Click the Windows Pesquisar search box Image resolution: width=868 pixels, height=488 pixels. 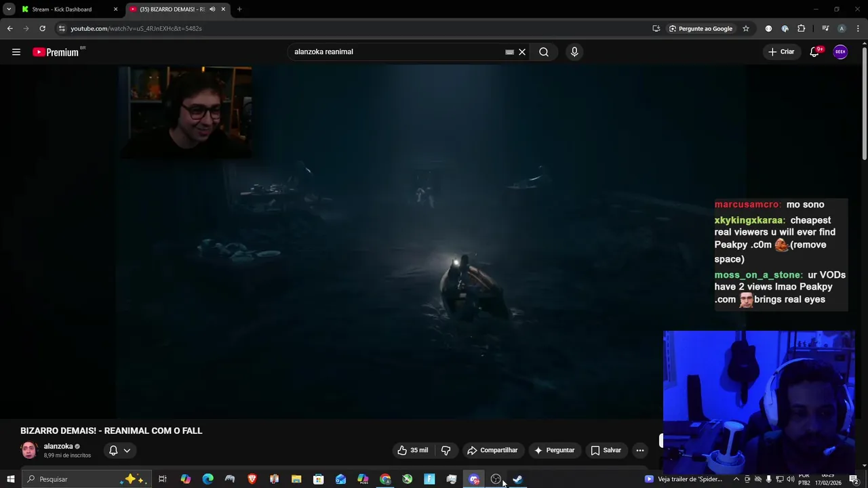[x=86, y=479]
